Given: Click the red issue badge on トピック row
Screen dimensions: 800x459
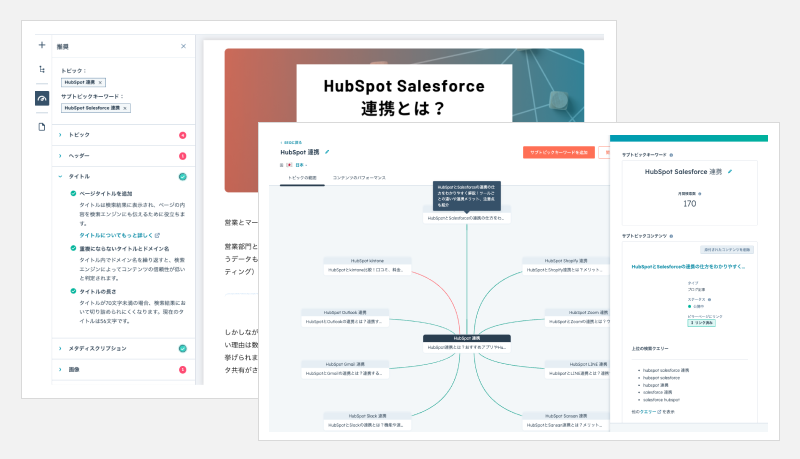Looking at the screenshot, I should (183, 135).
